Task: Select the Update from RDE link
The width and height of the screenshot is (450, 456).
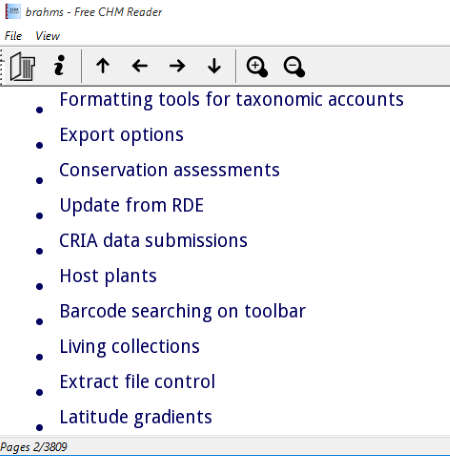Action: coord(132,205)
